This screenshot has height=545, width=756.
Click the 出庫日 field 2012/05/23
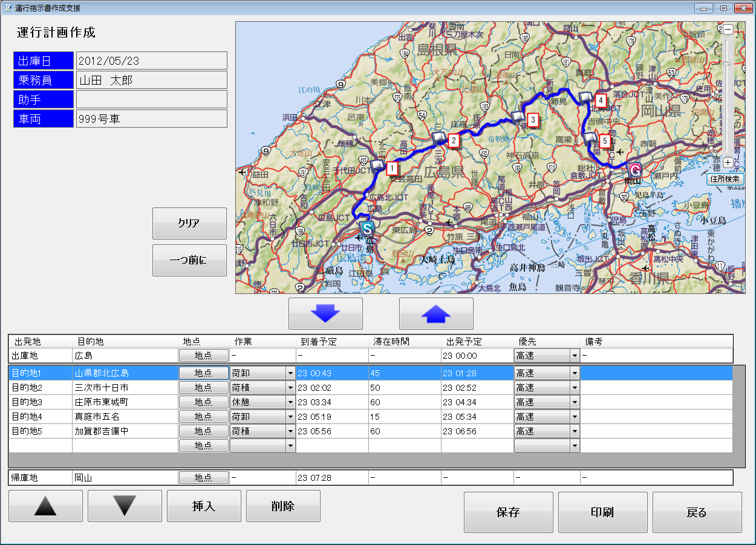[x=152, y=60]
